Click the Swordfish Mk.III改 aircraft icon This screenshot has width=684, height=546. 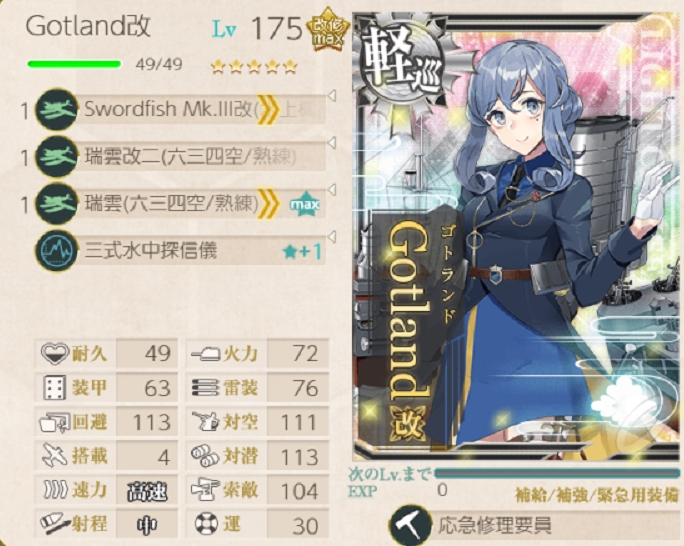(x=57, y=109)
